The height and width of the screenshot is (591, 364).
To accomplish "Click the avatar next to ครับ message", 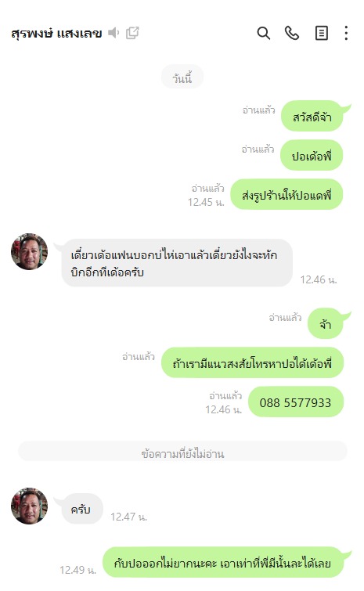I will (x=30, y=506).
